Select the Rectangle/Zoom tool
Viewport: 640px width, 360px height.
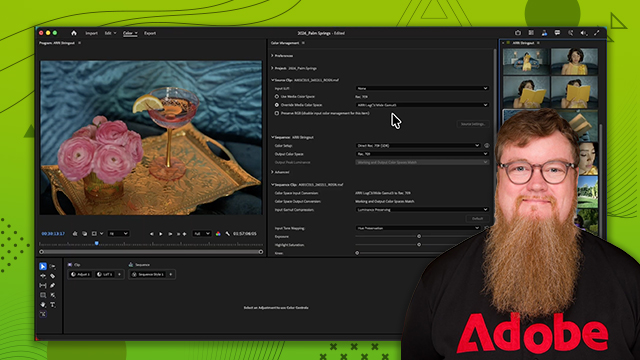click(43, 295)
